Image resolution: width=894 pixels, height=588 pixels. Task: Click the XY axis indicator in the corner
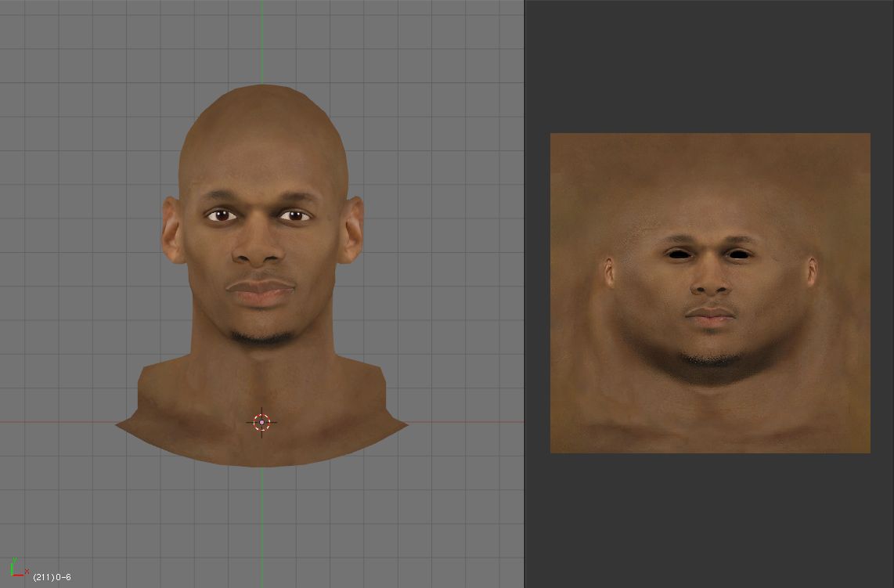17,569
